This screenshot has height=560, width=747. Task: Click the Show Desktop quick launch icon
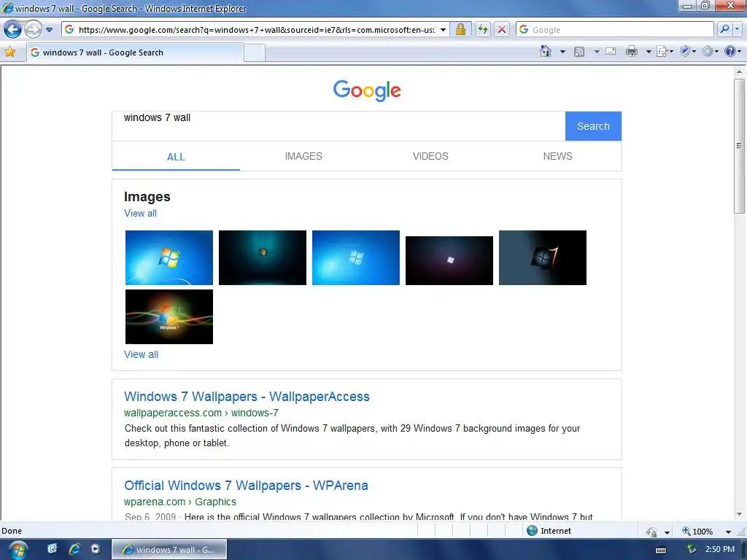point(53,549)
